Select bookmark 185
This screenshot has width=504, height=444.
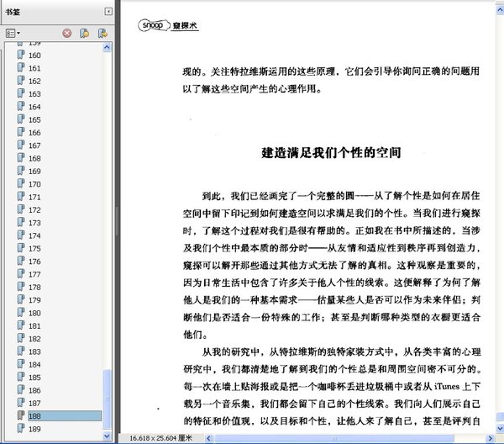click(34, 378)
